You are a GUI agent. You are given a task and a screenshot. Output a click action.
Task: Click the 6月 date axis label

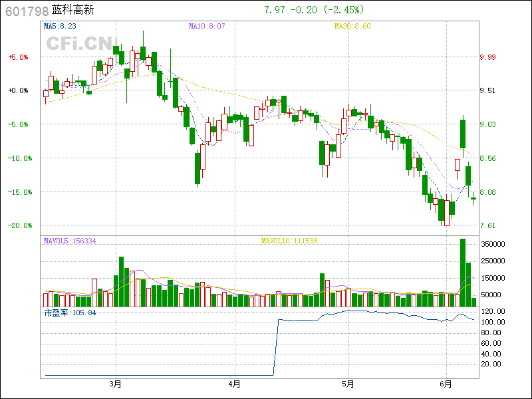(446, 384)
